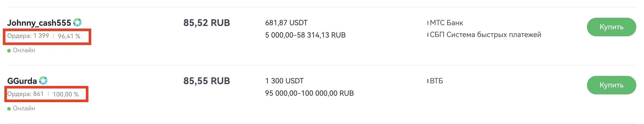Click verified badge next to GGurda
The height and width of the screenshot is (124, 644).
click(43, 81)
